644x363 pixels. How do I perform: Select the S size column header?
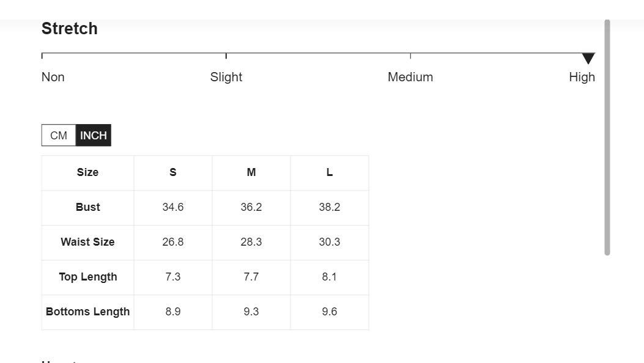pos(173,173)
